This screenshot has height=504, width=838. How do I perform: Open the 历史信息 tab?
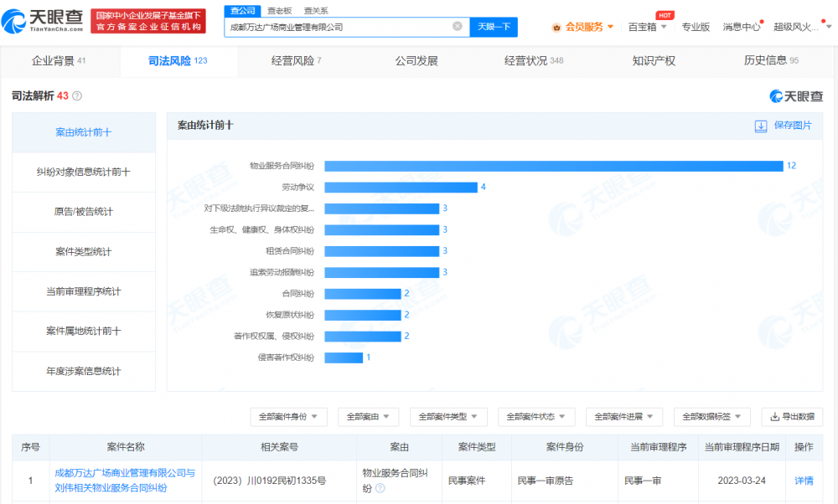point(771,61)
